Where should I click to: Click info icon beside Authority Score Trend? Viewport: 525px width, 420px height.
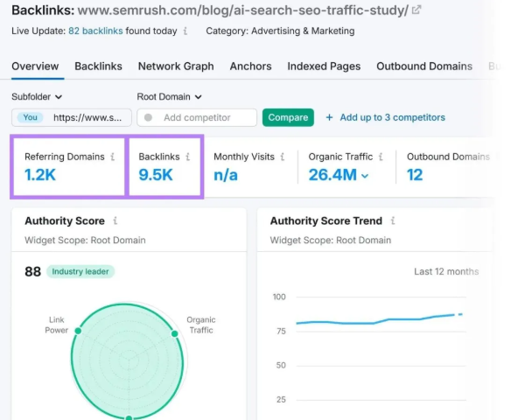point(392,221)
